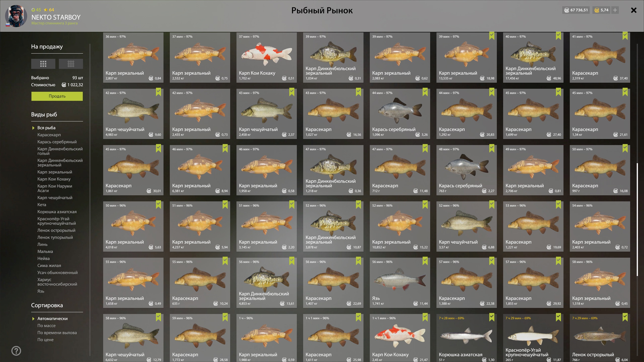
Task: Filter by Карп Кои Кохаку species
Action: (x=54, y=179)
